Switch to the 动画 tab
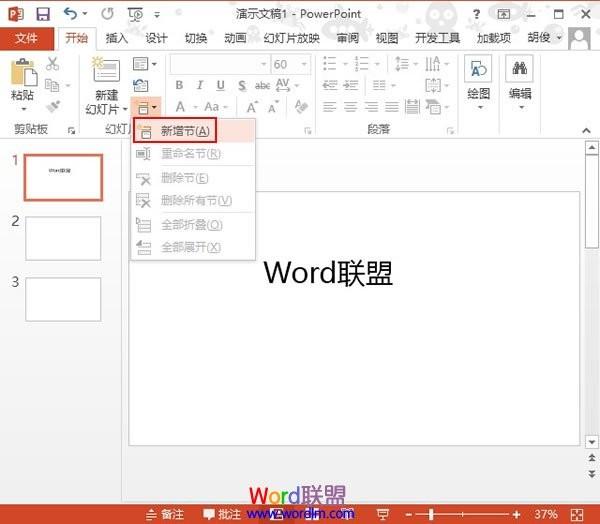The height and width of the screenshot is (524, 600). [x=235, y=38]
